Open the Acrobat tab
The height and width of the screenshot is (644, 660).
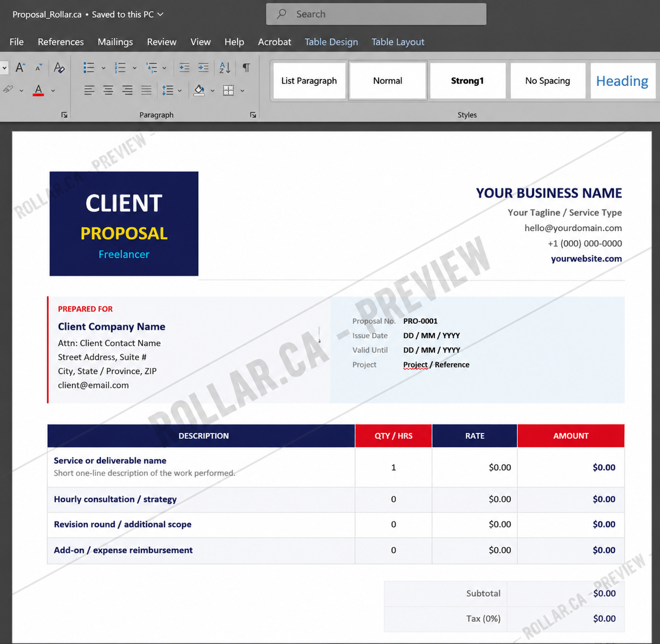tap(274, 42)
